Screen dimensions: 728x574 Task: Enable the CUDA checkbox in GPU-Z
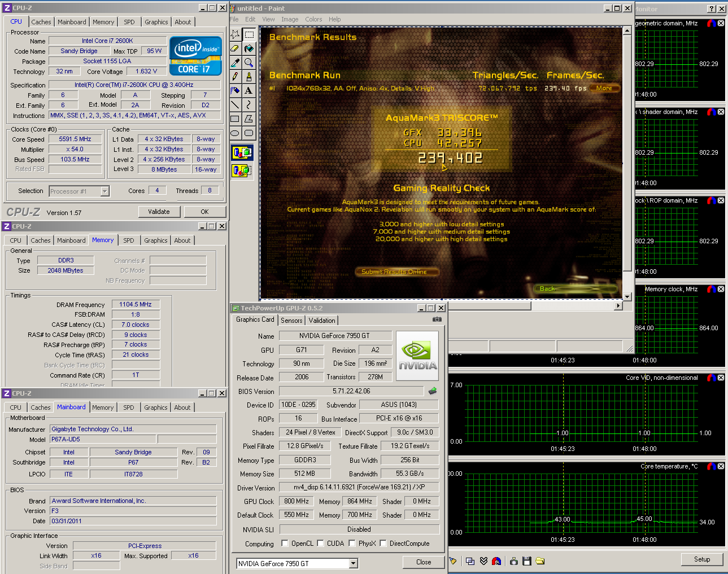pyautogui.click(x=320, y=544)
